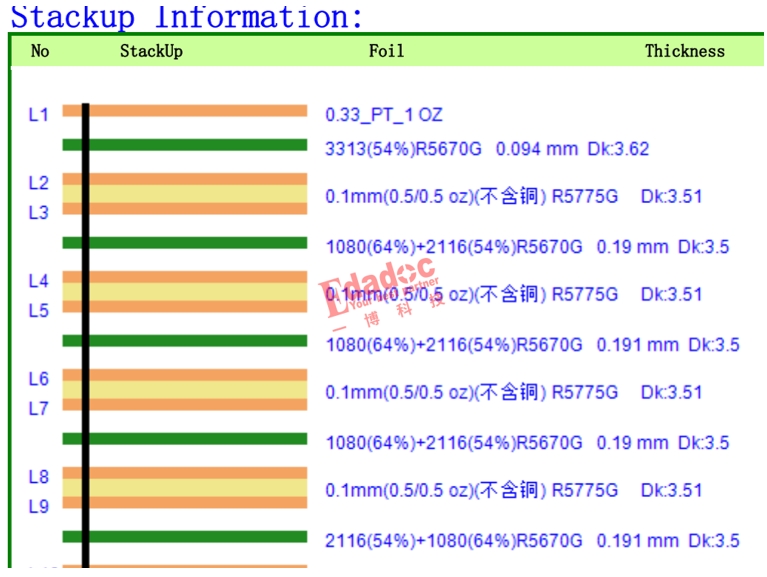Image resolution: width=767 pixels, height=577 pixels.
Task: Click the Foil column header
Action: [x=386, y=51]
